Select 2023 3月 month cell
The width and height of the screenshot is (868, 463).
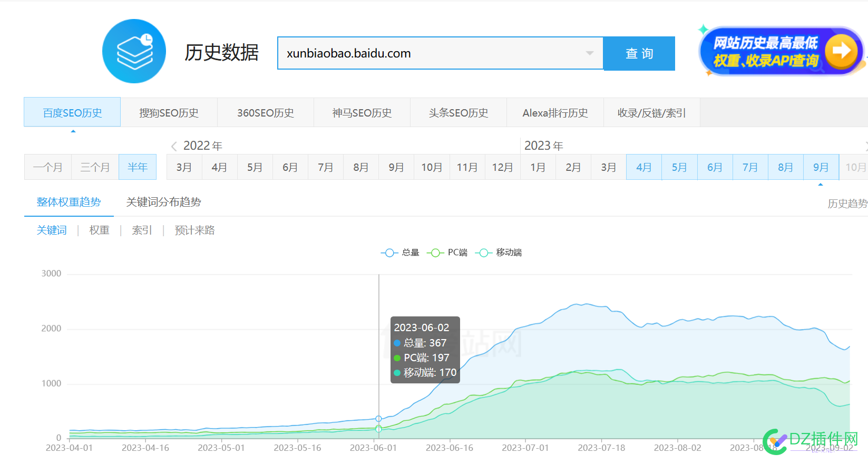[608, 167]
